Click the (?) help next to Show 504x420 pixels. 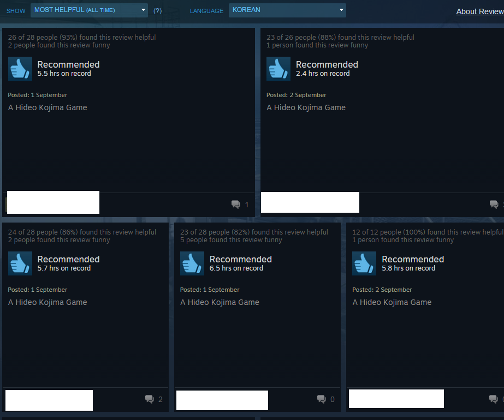click(157, 11)
